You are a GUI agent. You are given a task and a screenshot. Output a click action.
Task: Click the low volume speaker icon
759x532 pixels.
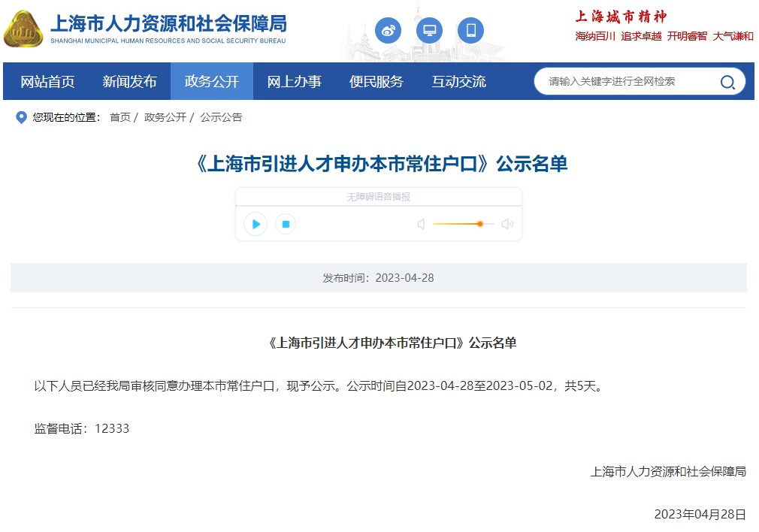421,224
